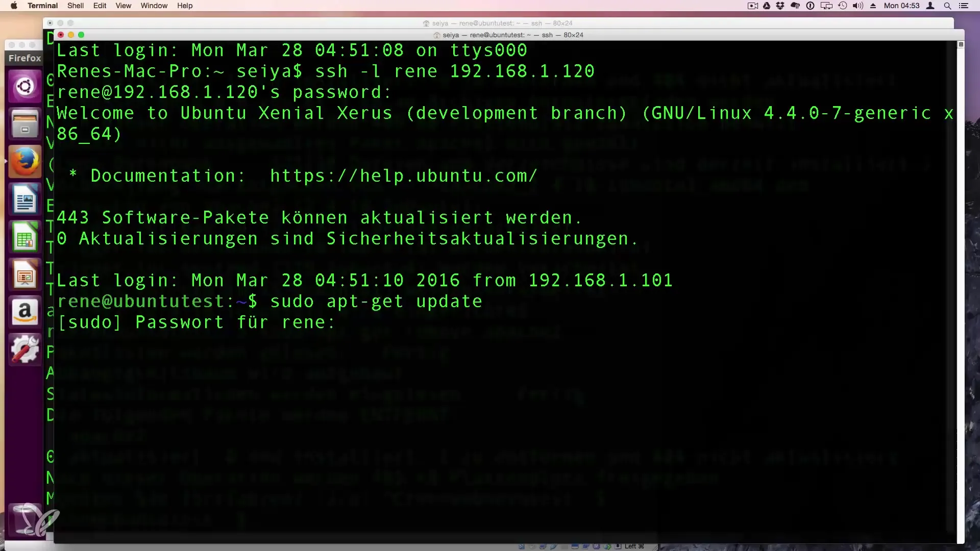
Task: Open the Time Machine menu bar icon
Action: pyautogui.click(x=843, y=6)
